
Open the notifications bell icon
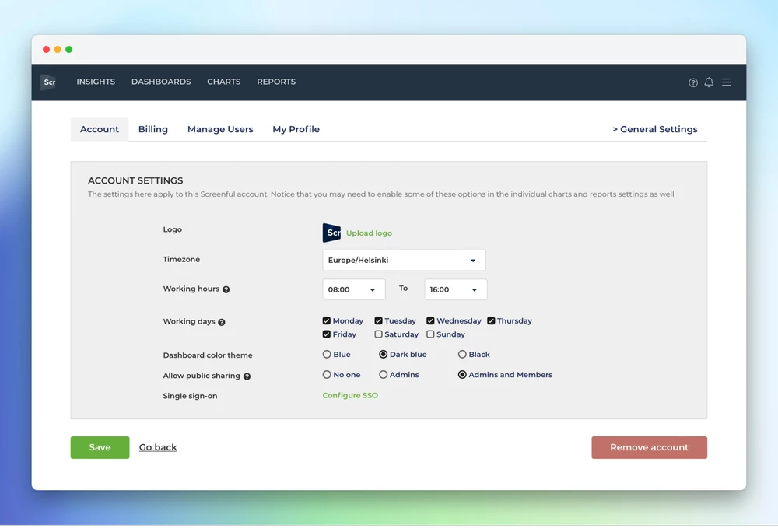click(x=709, y=82)
